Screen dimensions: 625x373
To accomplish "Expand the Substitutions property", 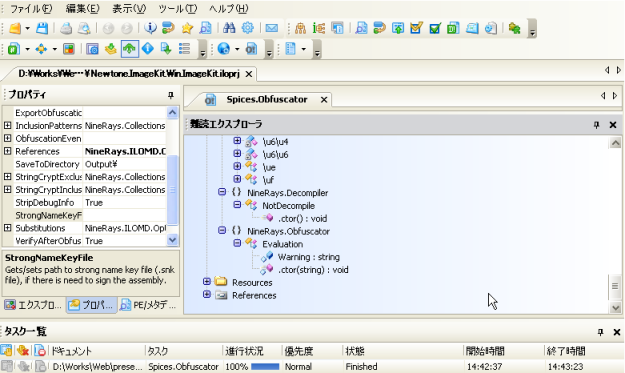I will (x=8, y=228).
